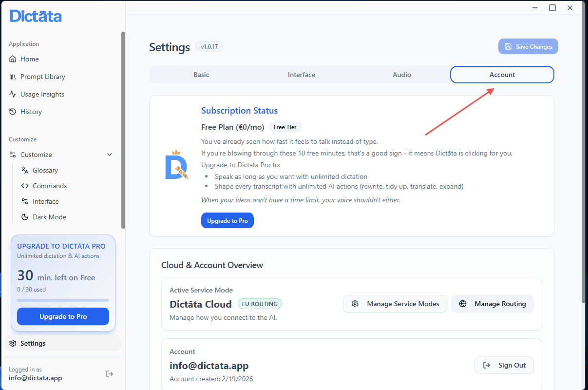This screenshot has width=588, height=390.
Task: Click the free minutes usage progress bar
Action: point(63,300)
